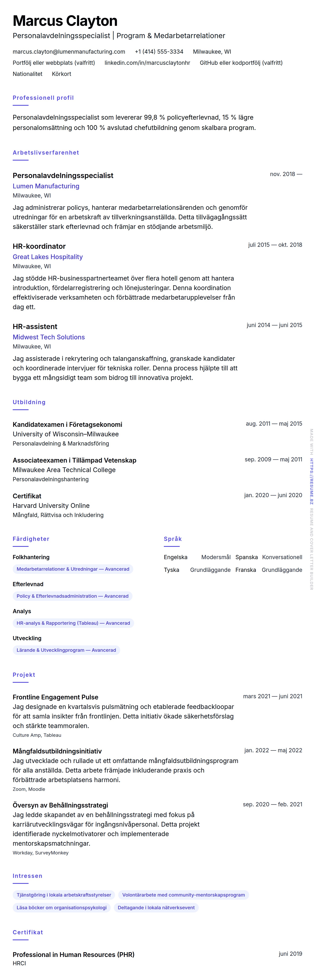Select the HR-analys & Rapportering (Tableau) tag
The image size is (315, 980).
73,623
